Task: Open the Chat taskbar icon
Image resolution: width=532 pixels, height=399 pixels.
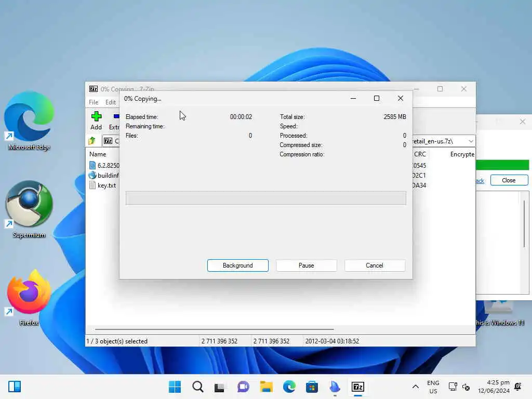Action: pos(243,387)
